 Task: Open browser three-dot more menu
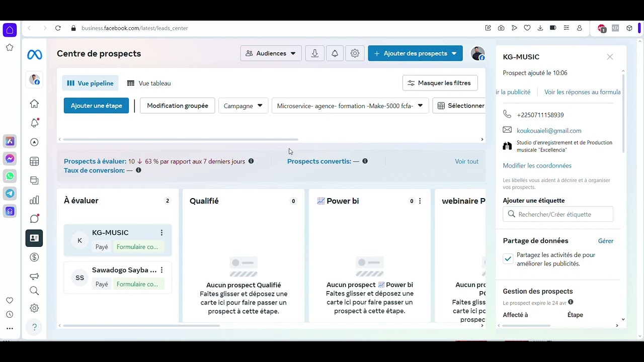10,328
